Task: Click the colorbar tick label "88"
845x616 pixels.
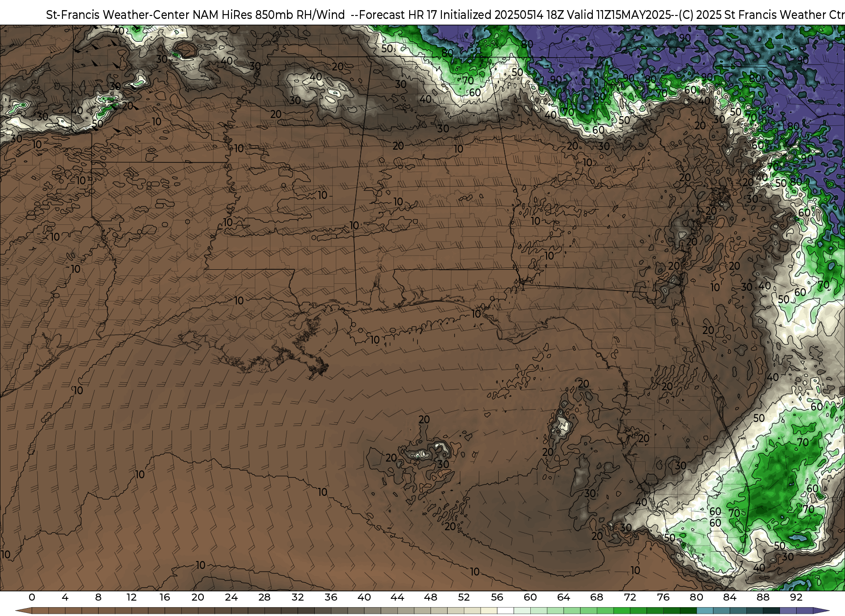Action: click(763, 597)
